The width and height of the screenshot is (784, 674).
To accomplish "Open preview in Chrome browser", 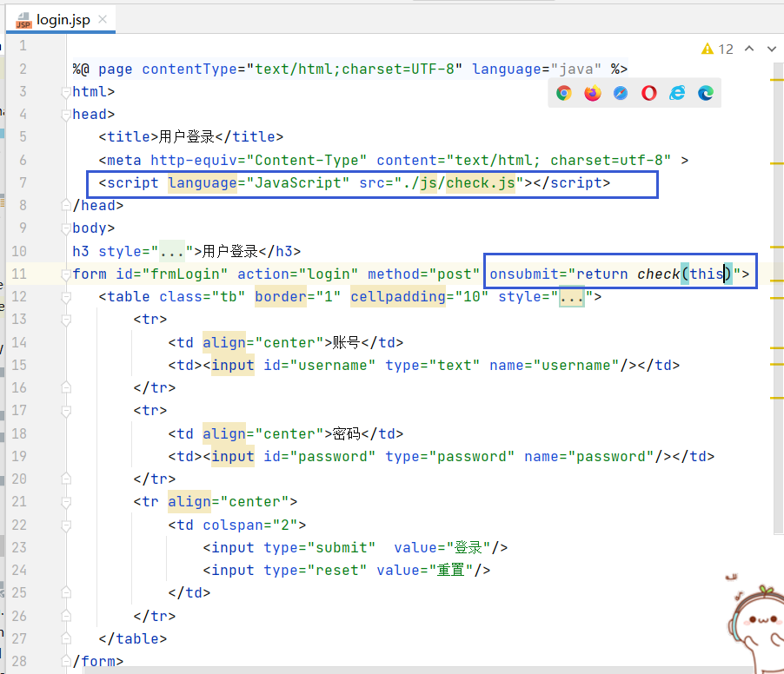I will coord(564,93).
